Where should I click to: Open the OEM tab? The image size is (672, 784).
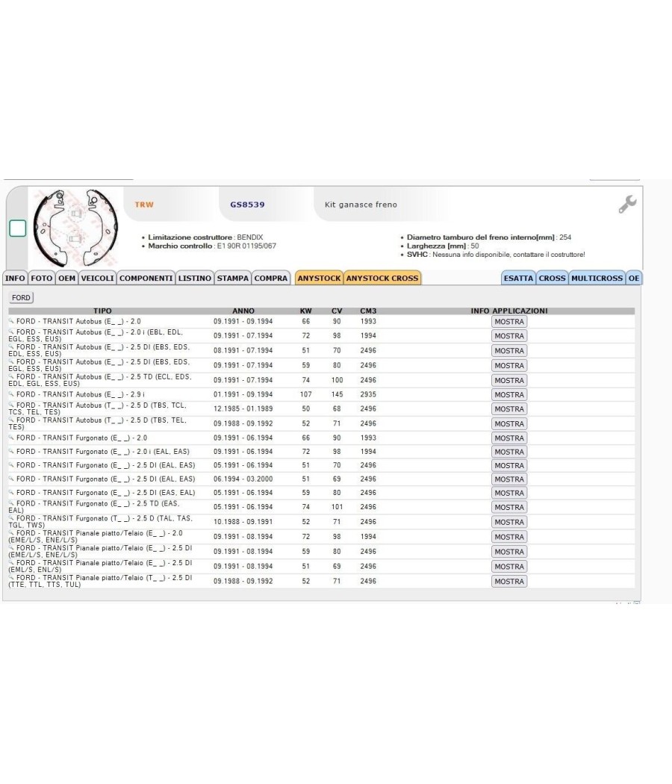point(66,278)
